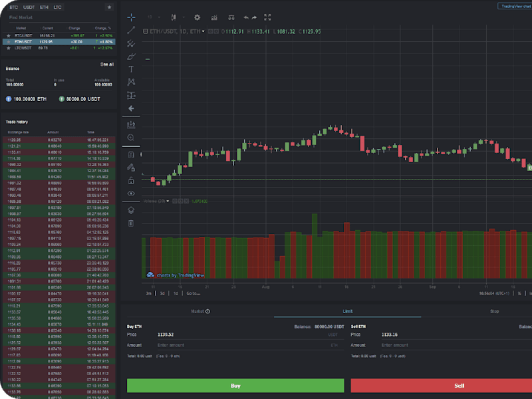This screenshot has width=532, height=399.
Task: Click the left arrow marker tool
Action: point(131,108)
